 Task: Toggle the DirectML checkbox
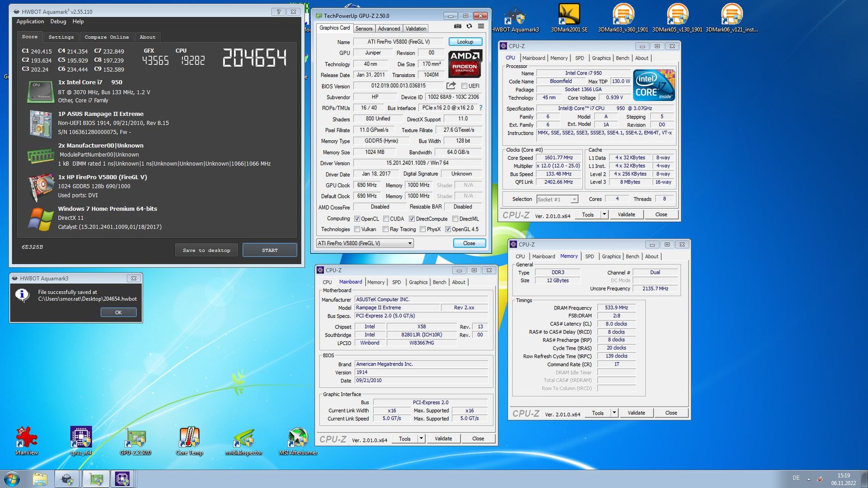pyautogui.click(x=455, y=219)
